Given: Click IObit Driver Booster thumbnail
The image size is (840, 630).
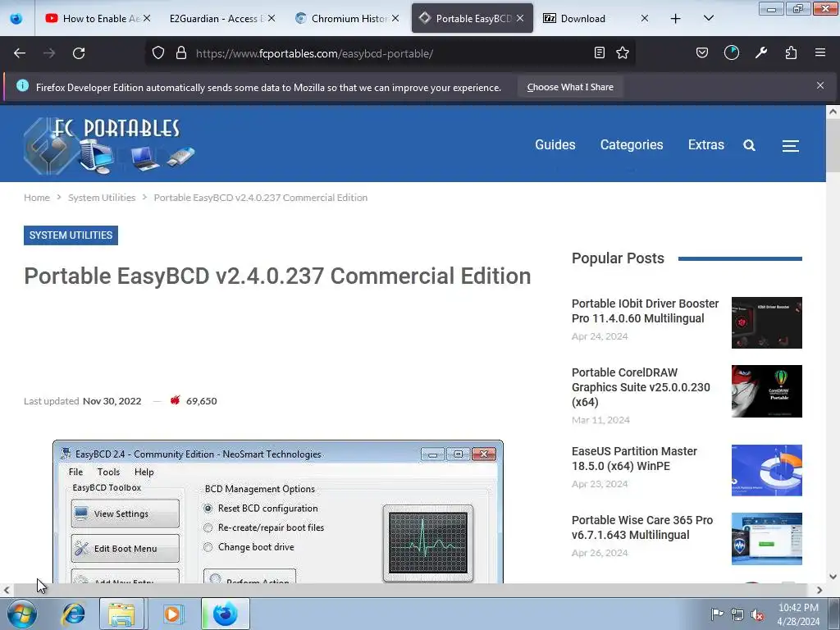Looking at the screenshot, I should tap(767, 322).
